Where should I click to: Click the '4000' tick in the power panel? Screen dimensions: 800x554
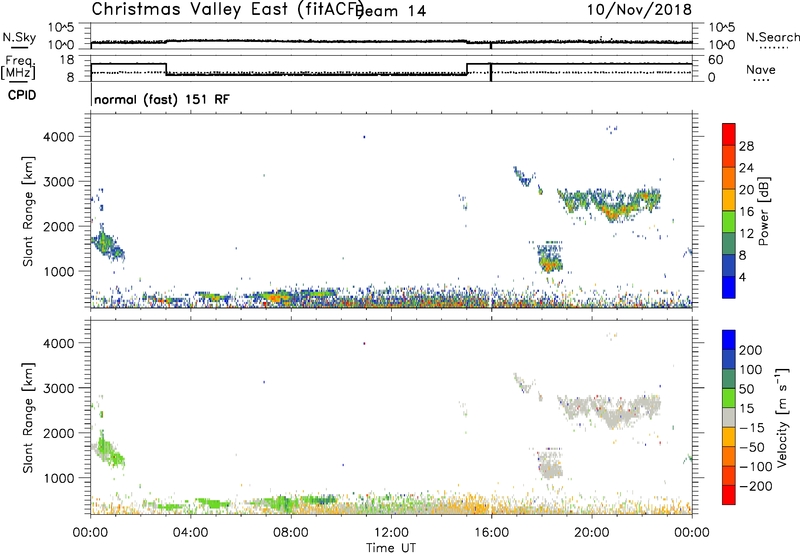[x=59, y=137]
